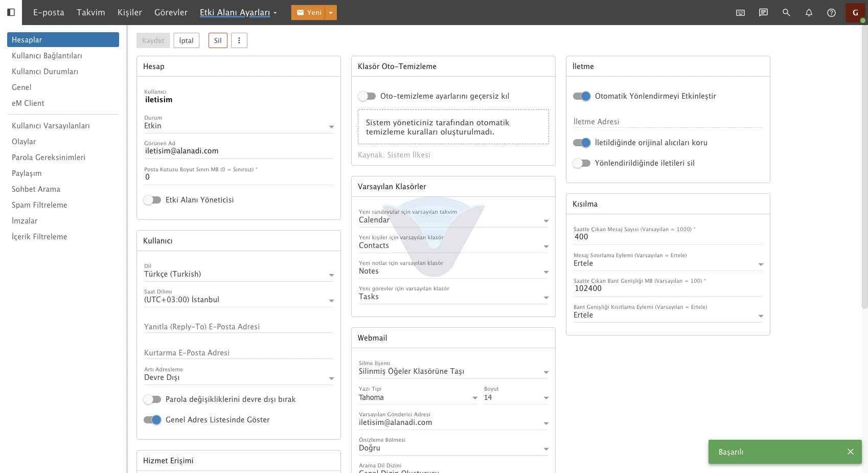
Task: Toggle Parola değişikliklerini devre dışı bırak
Action: tap(152, 399)
